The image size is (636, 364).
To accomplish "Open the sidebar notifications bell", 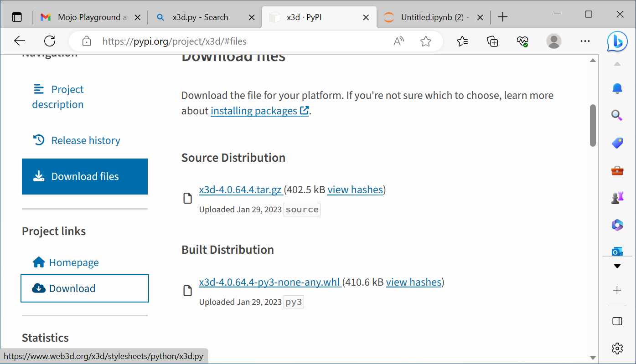I will tap(617, 88).
